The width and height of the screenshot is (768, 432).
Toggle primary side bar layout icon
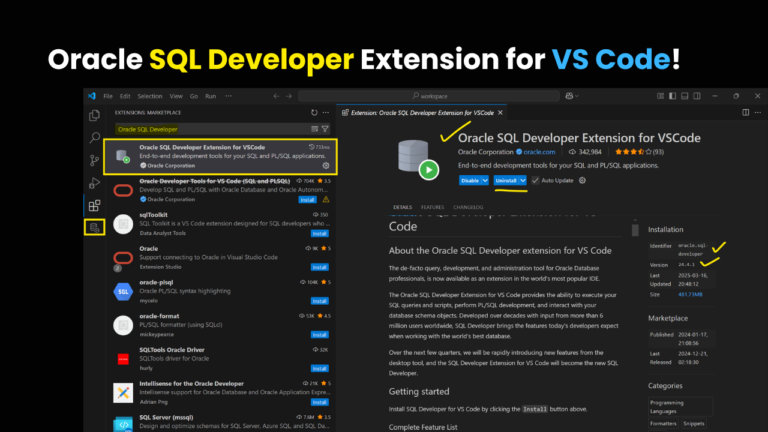tap(672, 96)
